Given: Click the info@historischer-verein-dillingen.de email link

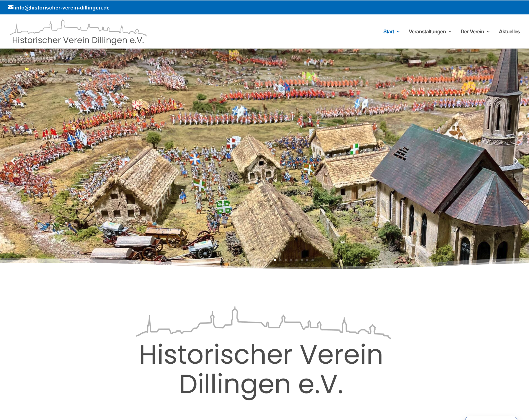Looking at the screenshot, I should pos(62,8).
